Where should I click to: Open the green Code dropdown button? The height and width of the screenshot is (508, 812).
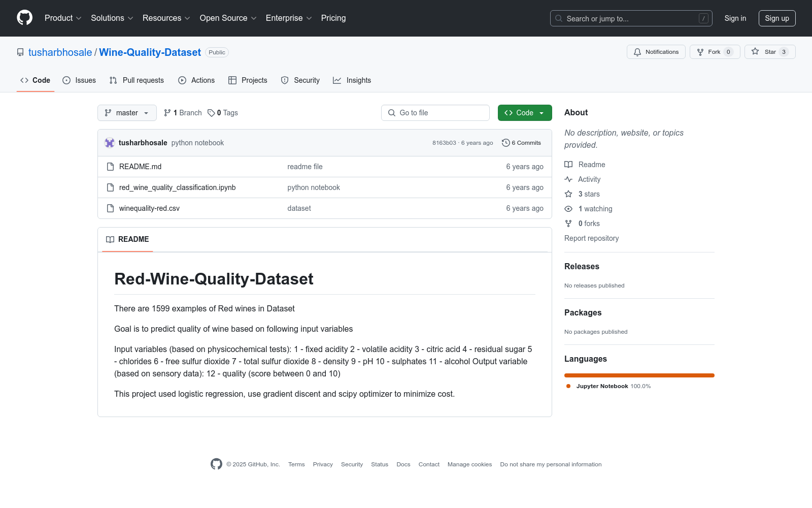tap(525, 113)
